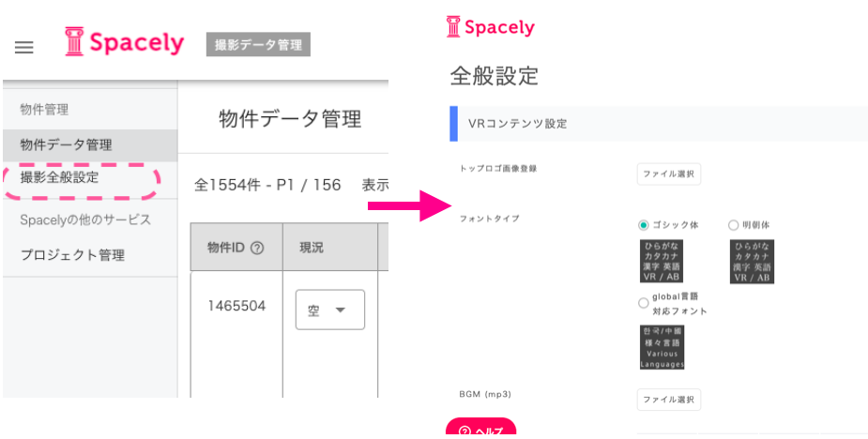Image resolution: width=868 pixels, height=439 pixels.
Task: Click dropdown arrow next to 空
Action: click(341, 310)
